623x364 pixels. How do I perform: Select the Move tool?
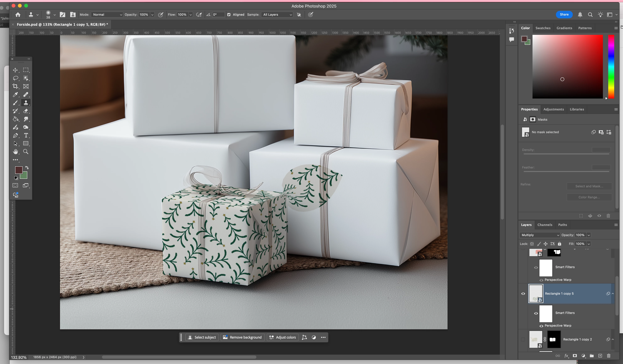(15, 70)
